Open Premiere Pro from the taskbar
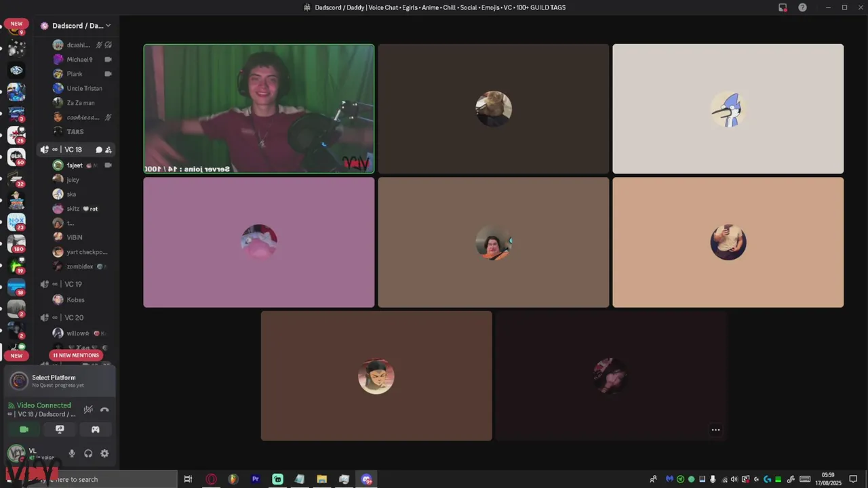 (x=256, y=479)
